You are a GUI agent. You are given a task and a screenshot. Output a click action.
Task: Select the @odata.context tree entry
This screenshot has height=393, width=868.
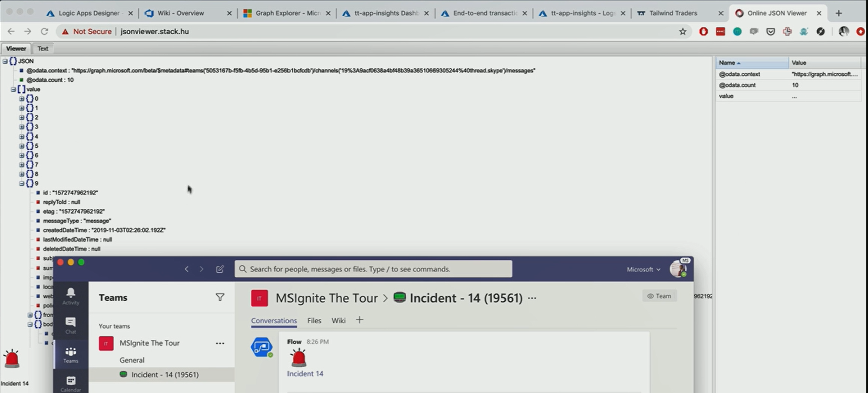pyautogui.click(x=280, y=71)
